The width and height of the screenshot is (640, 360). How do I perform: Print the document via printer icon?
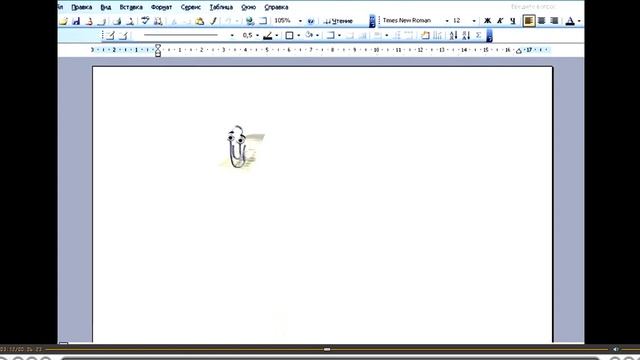click(117, 21)
